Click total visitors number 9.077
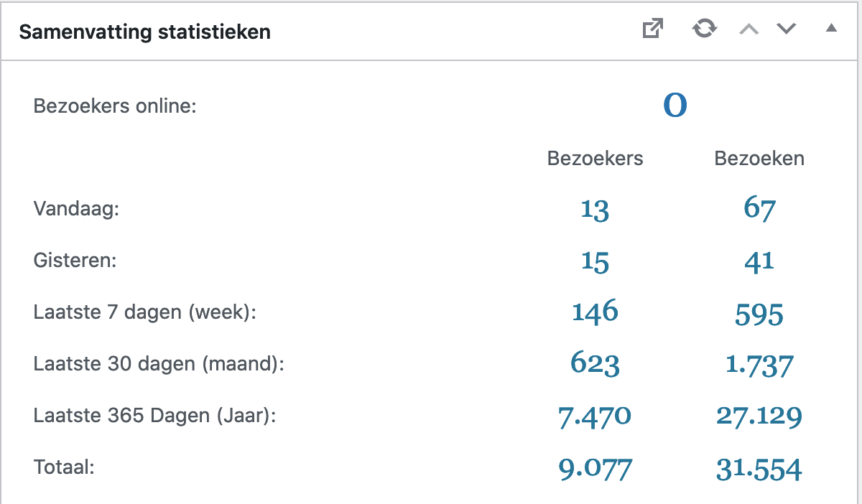Viewport: 862px width, 504px height. click(x=595, y=470)
